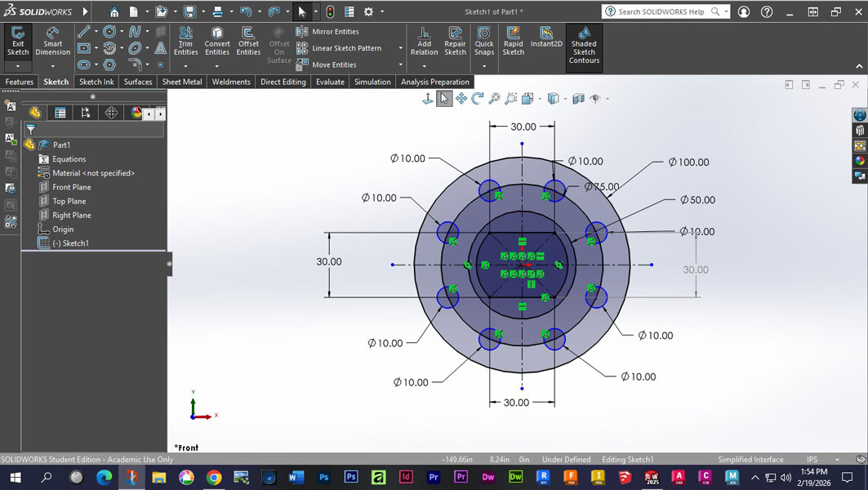The height and width of the screenshot is (490, 868).
Task: Open the Exit Sketch dropdown arrow
Action: tap(18, 66)
